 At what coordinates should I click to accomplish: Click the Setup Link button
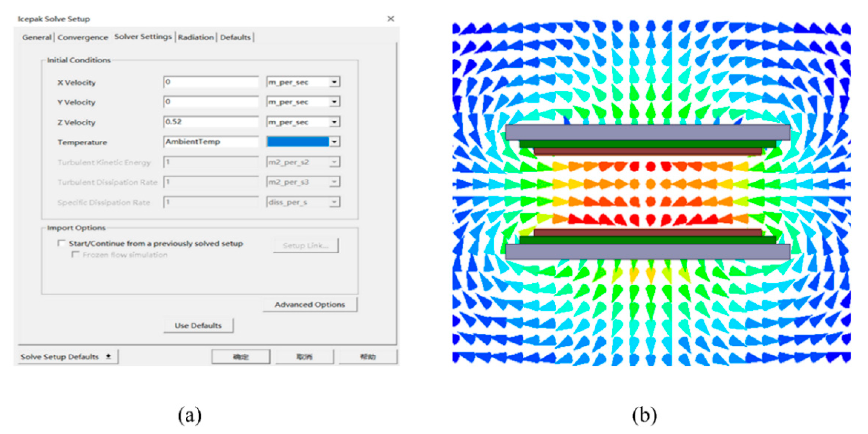(306, 246)
